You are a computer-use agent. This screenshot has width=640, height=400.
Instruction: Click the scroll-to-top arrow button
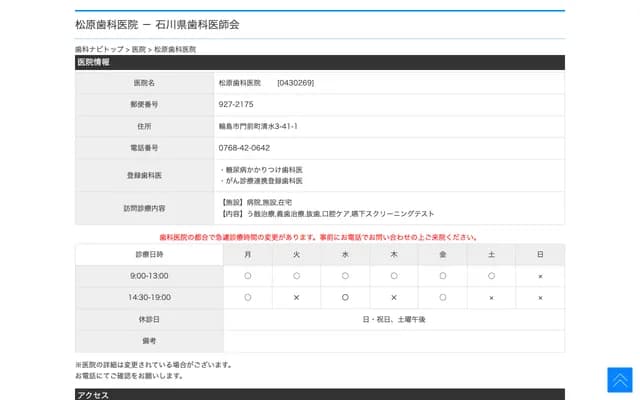pos(619,379)
